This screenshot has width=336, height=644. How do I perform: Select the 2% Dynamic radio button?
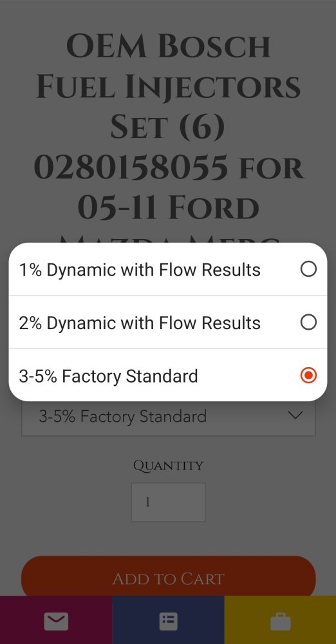point(308,323)
